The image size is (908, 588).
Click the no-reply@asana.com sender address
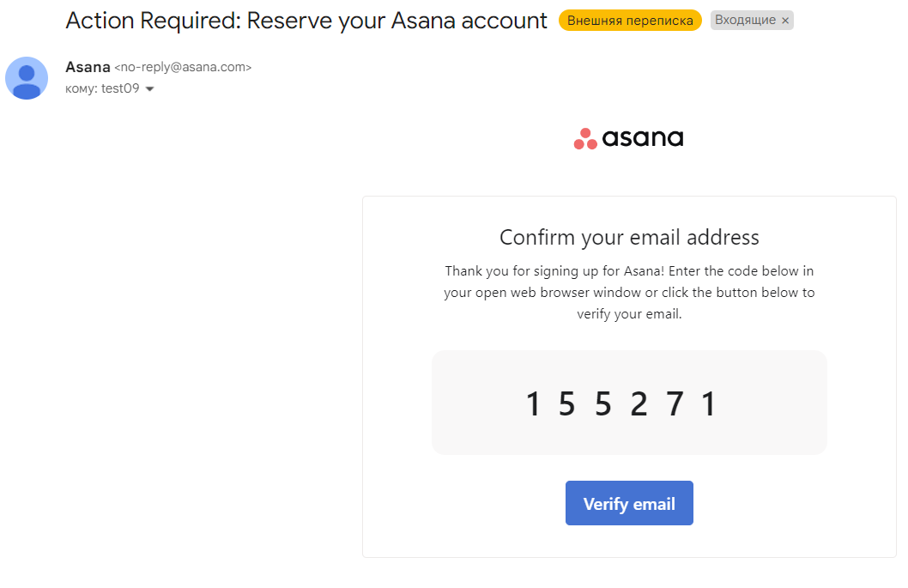tap(183, 67)
